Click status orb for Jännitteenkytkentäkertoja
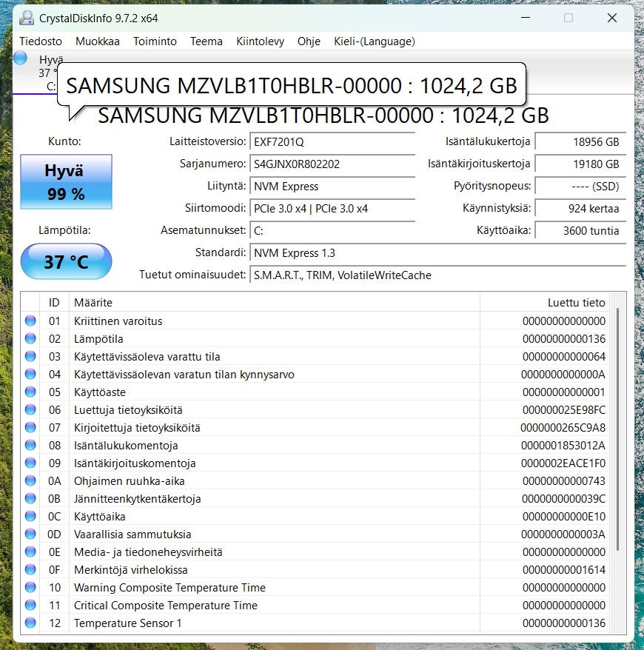The image size is (644, 650). click(30, 498)
